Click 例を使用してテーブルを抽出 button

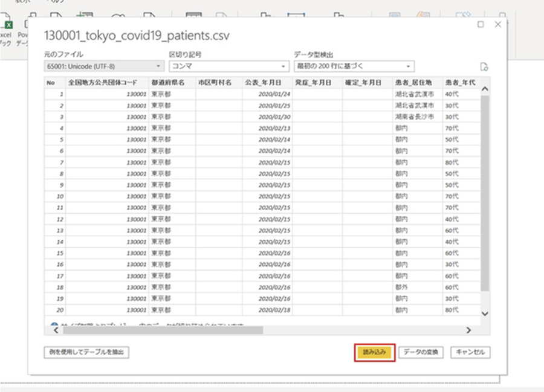87,352
